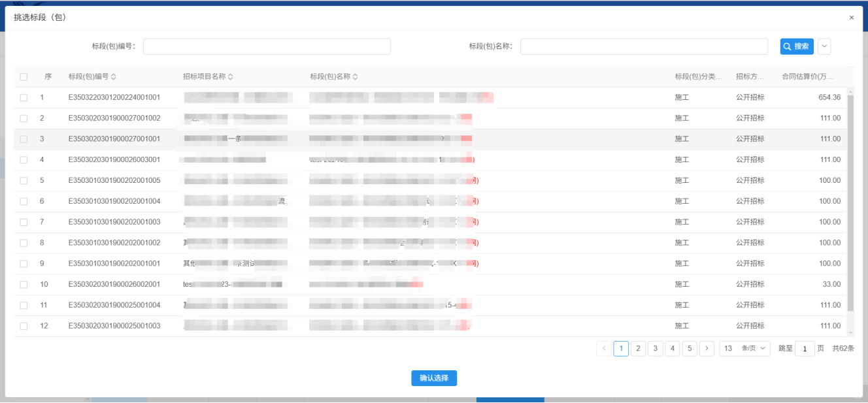
Task: Select checkbox for row 5
Action: point(24,180)
